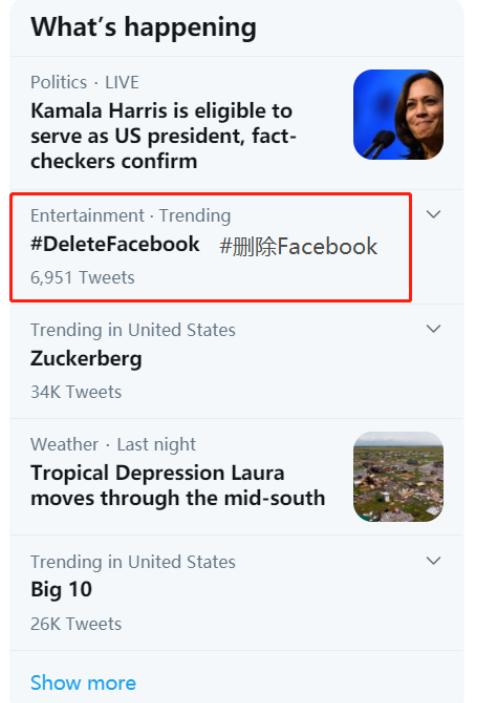Click 34K Tweets count under Zuckerberg
This screenshot has height=703, width=494.
(76, 392)
